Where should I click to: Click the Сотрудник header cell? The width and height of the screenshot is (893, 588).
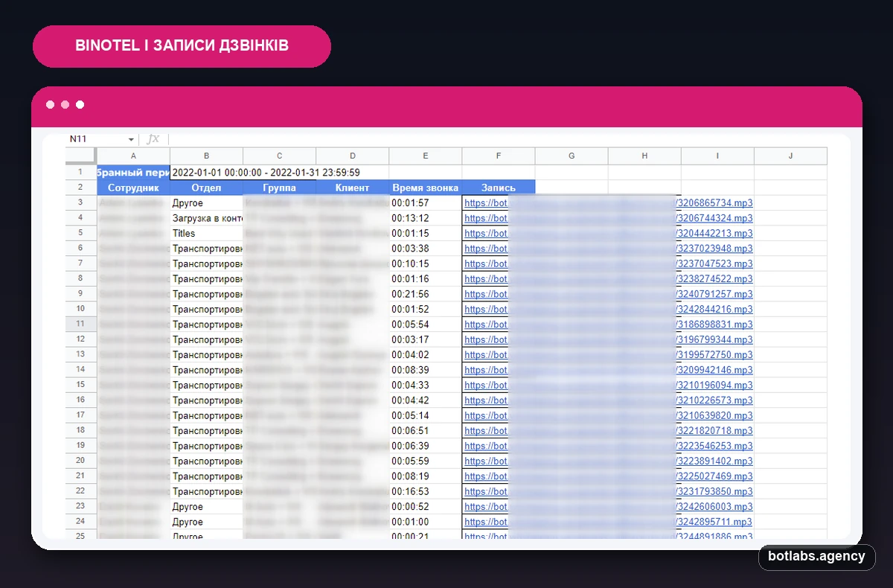point(133,188)
